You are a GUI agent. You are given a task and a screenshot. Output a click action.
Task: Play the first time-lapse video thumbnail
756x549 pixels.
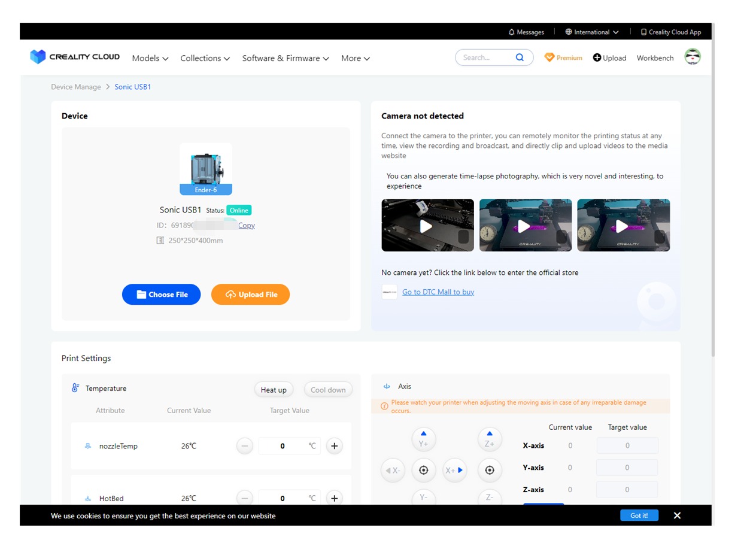point(427,226)
